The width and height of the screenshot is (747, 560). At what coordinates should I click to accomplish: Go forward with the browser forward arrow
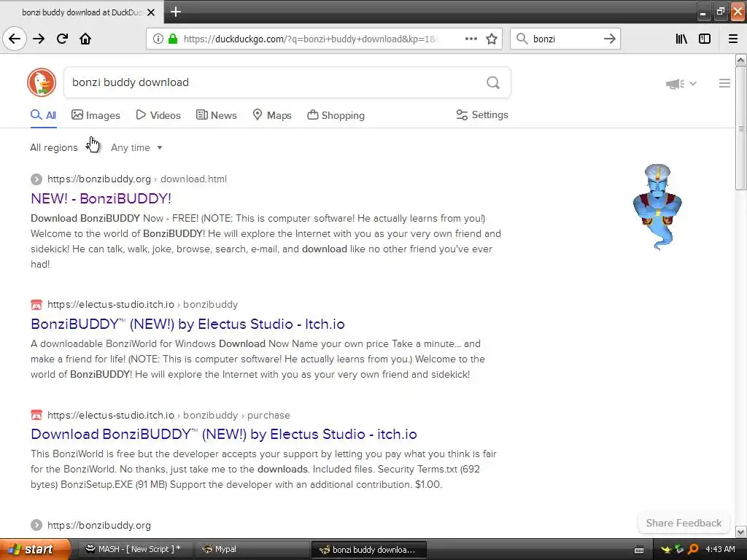[x=39, y=39]
